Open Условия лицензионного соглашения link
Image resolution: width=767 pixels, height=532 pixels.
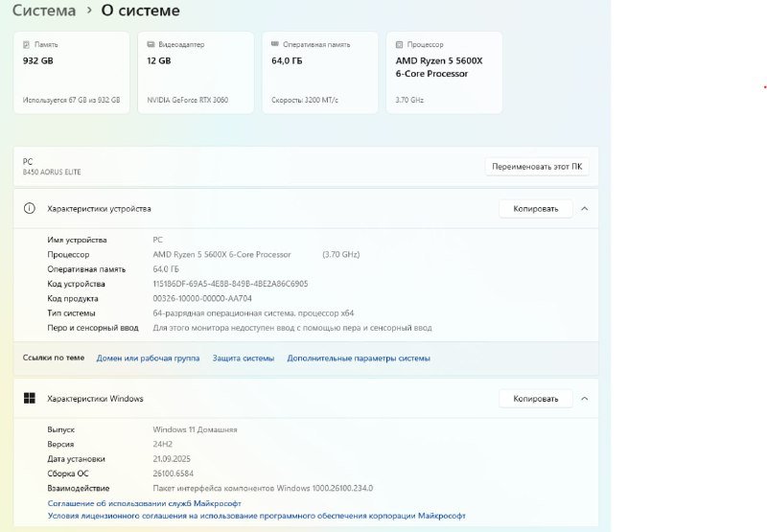[x=256, y=516]
